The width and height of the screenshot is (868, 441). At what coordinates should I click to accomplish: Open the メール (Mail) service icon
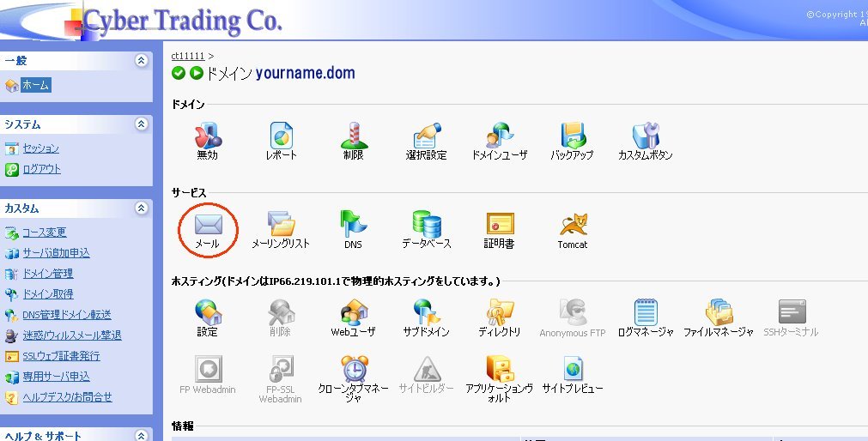click(x=208, y=226)
